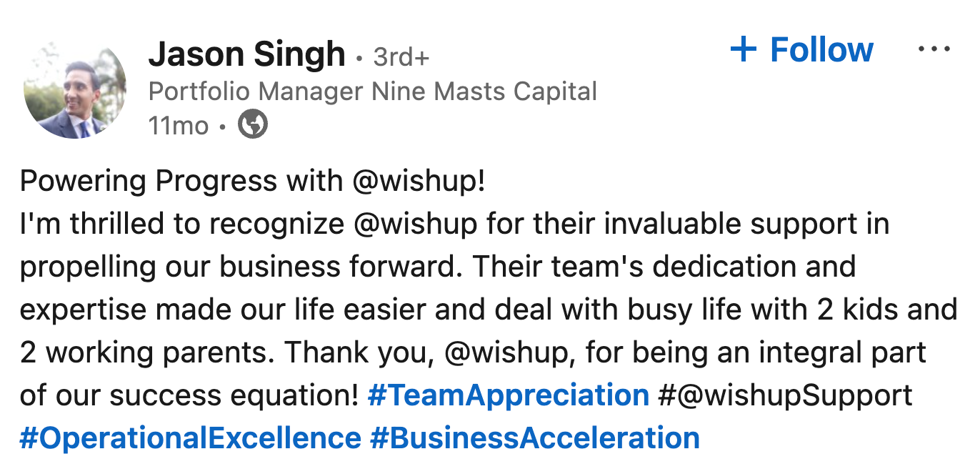Screen dimensions: 980x469
Task: Click the 11mo post timestamp
Action: (179, 126)
